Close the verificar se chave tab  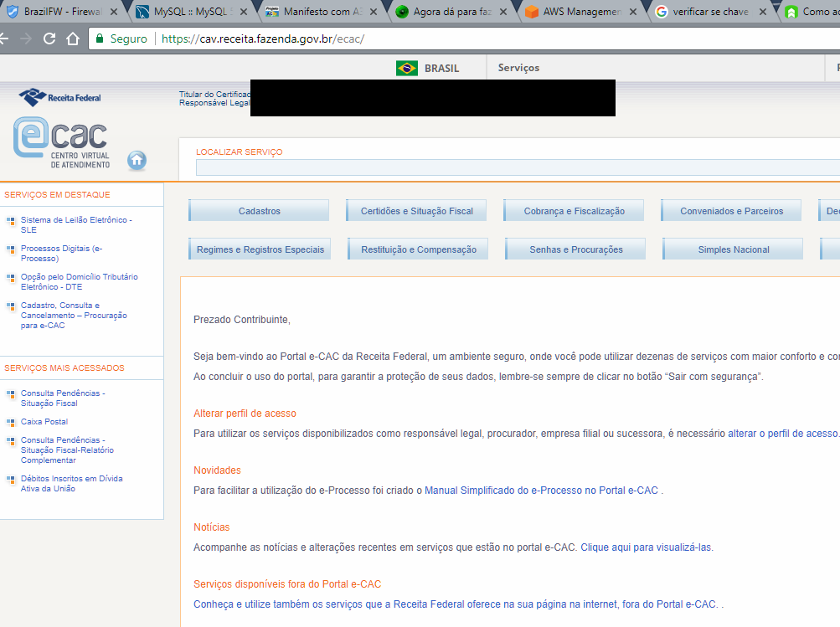[x=763, y=12]
